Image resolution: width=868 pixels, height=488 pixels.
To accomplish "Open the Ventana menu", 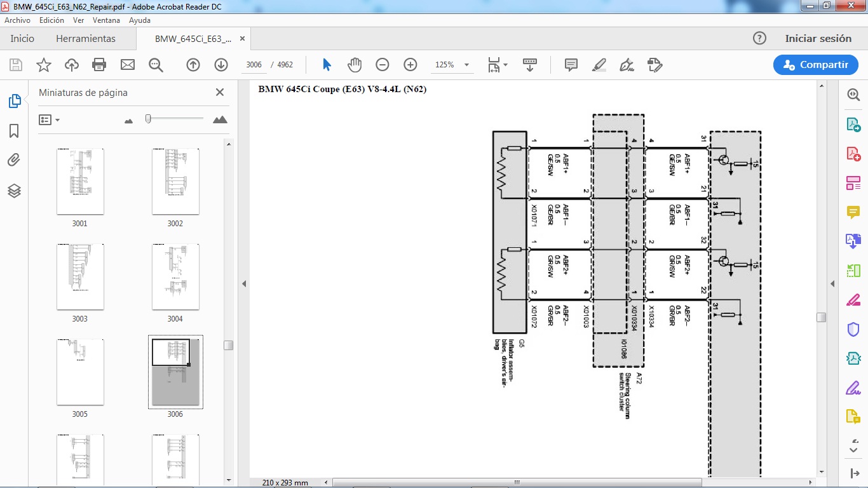I will click(x=106, y=20).
